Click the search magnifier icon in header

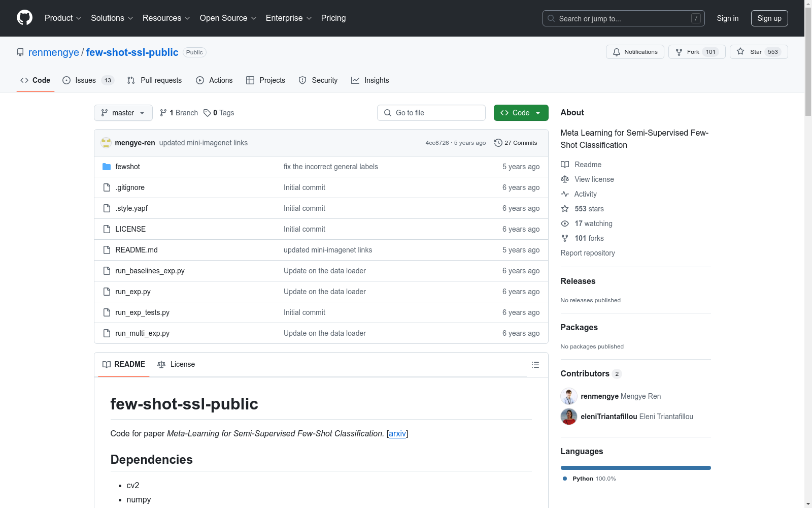pos(551,18)
